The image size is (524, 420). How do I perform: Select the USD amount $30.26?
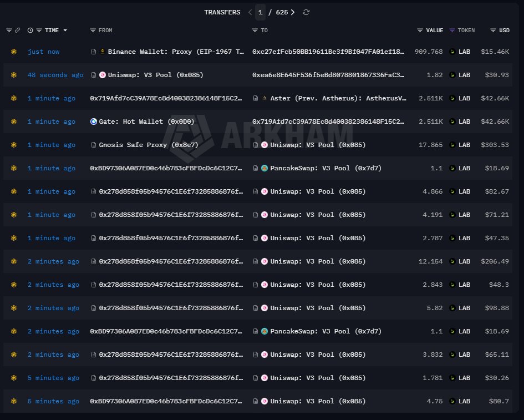[497, 378]
